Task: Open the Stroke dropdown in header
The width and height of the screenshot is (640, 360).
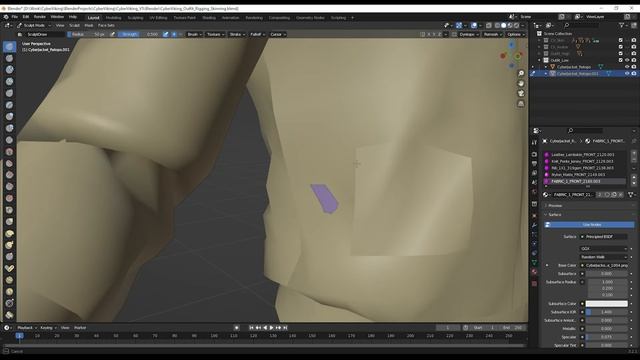Action: 237,34
